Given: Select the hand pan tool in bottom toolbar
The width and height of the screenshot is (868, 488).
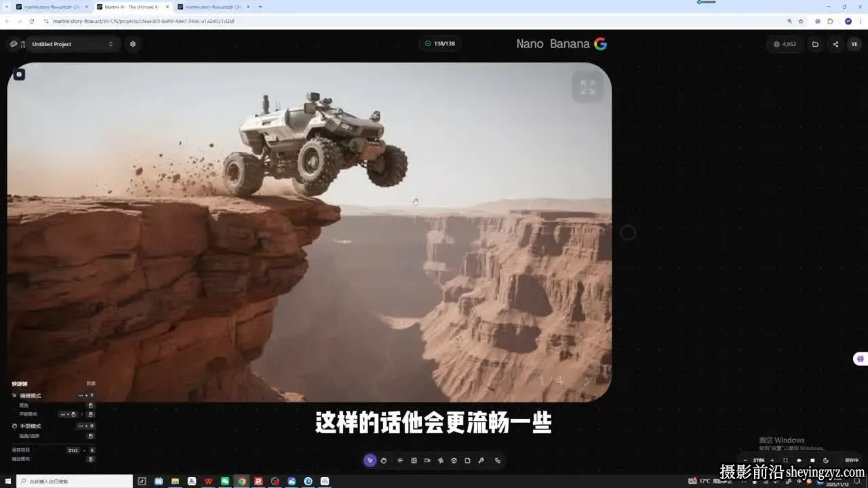Looking at the screenshot, I should point(384,460).
